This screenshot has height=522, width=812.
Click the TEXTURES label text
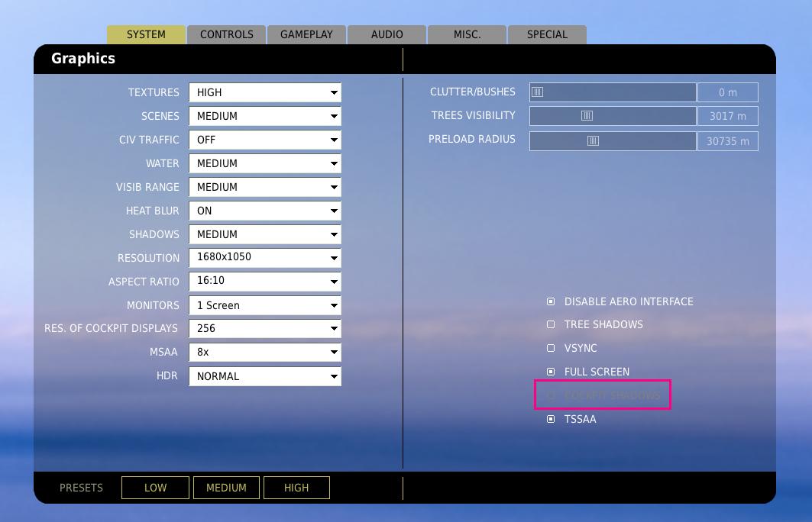click(154, 92)
